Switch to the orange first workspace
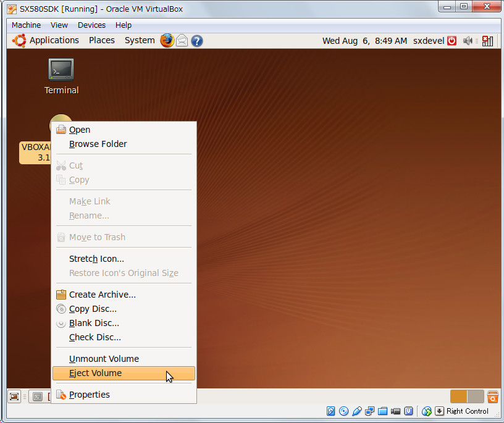This screenshot has height=423, width=504. tap(459, 396)
